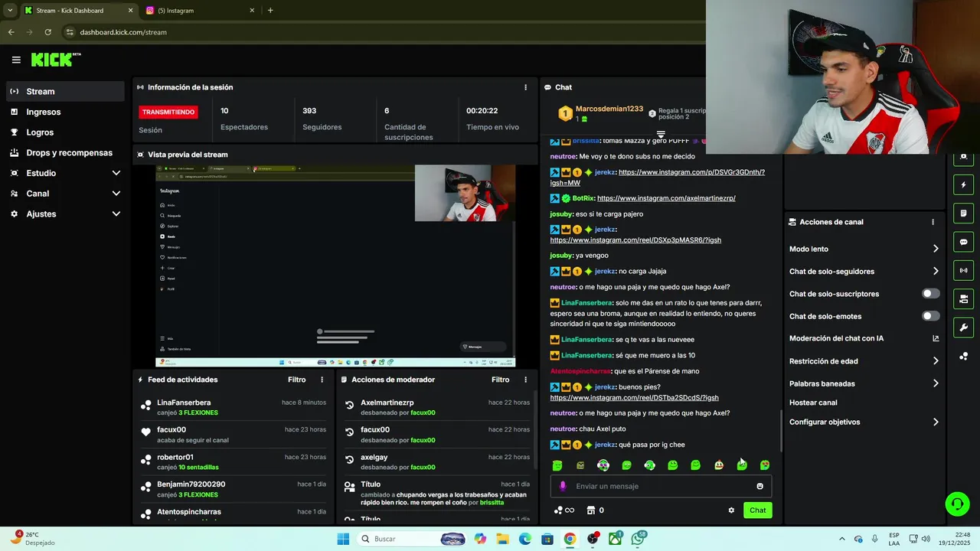Toggle Chat de solo-suscriptores switch
This screenshot has width=980, height=551.
(x=931, y=294)
